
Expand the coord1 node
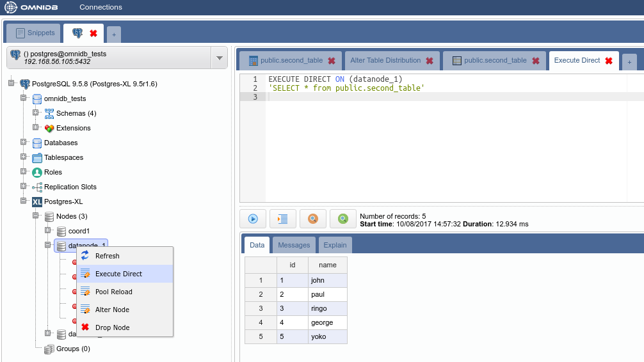pyautogui.click(x=48, y=230)
